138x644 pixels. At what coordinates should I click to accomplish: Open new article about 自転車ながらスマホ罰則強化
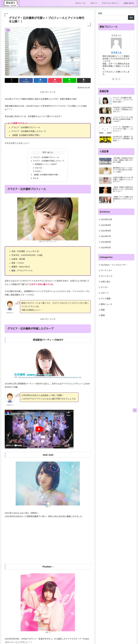116,140
